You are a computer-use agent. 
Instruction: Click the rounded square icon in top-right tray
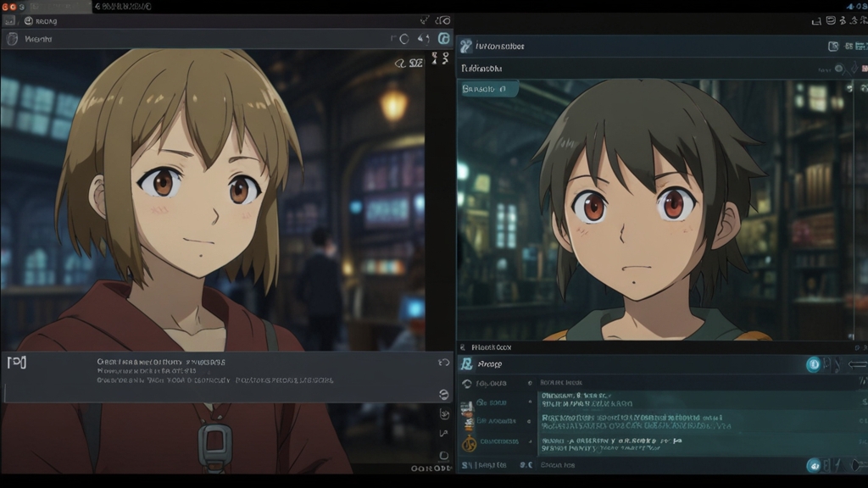tap(831, 20)
